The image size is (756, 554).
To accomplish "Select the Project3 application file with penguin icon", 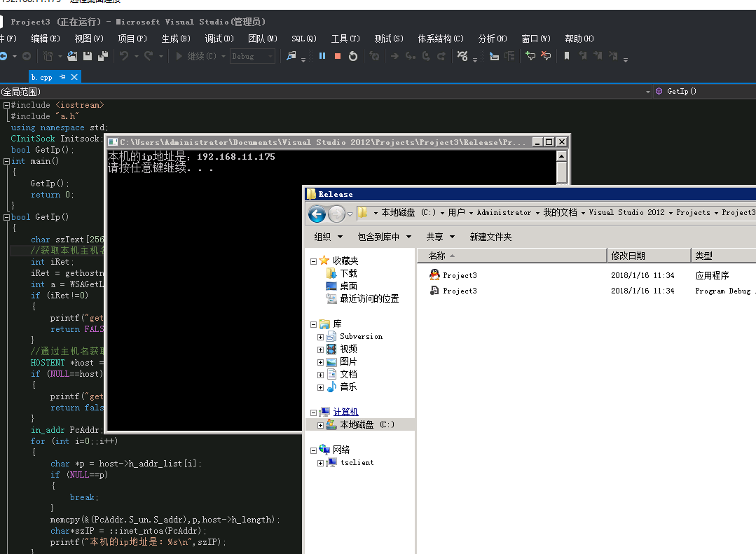I will tap(460, 275).
